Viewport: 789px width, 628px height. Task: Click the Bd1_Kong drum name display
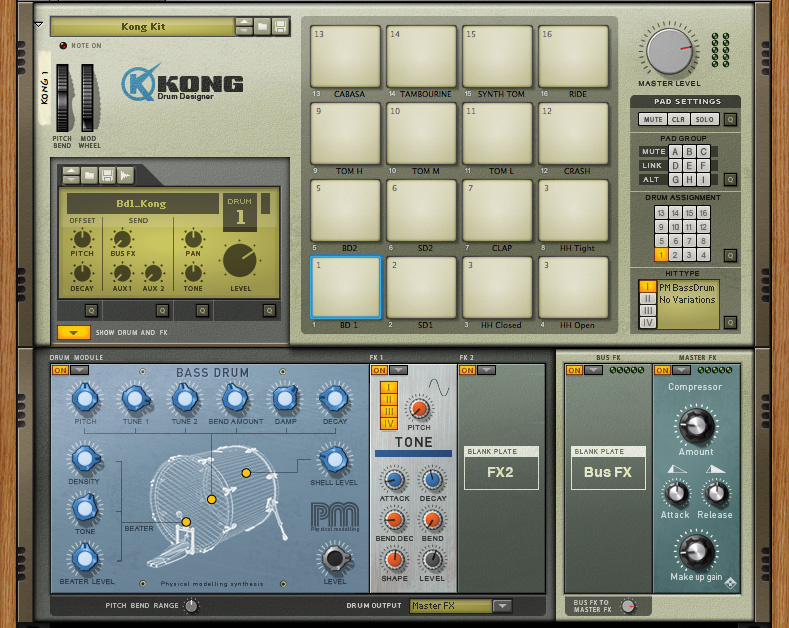142,204
